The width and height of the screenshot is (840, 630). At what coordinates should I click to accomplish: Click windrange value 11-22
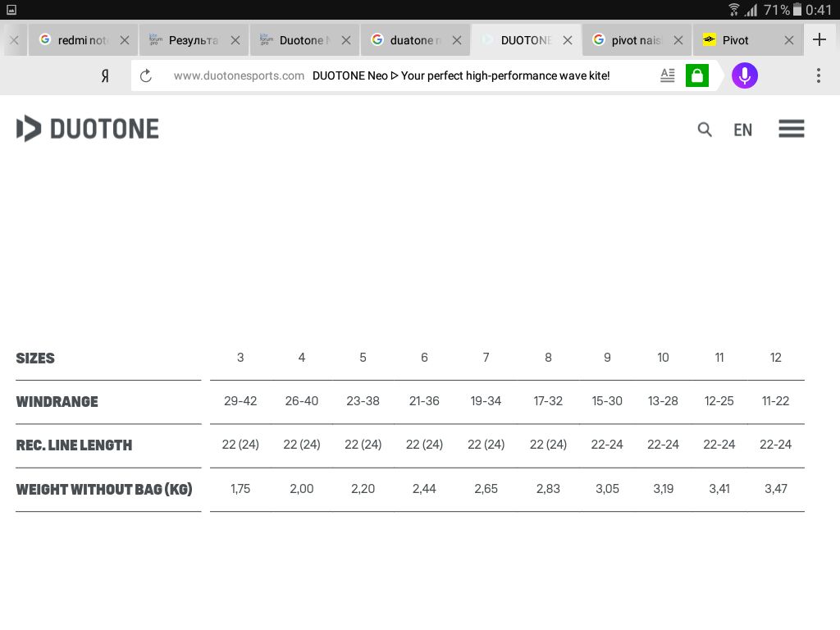pos(776,400)
